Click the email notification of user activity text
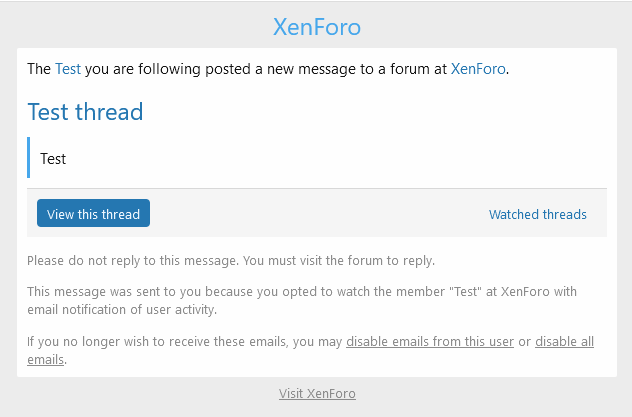 122,309
